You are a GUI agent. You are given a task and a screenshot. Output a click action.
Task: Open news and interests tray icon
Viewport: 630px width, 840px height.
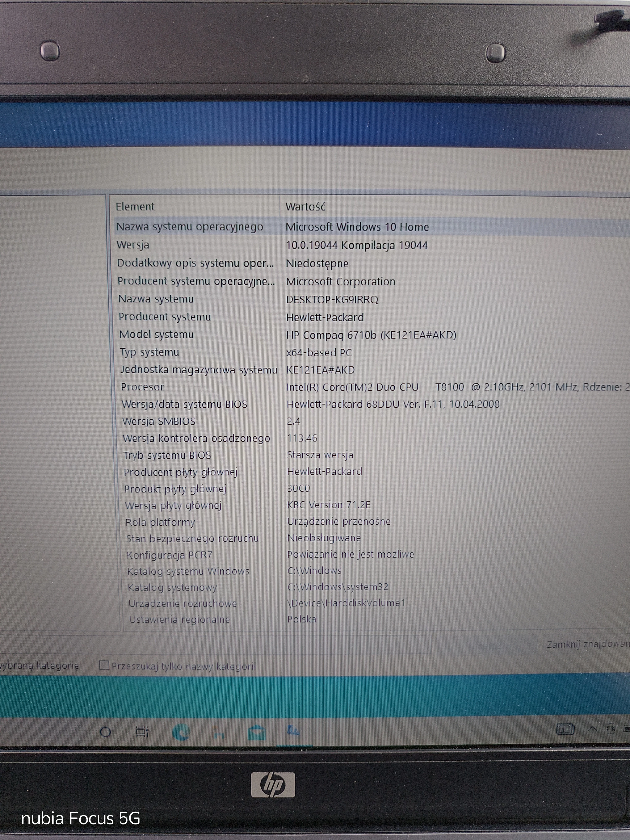pyautogui.click(x=565, y=729)
